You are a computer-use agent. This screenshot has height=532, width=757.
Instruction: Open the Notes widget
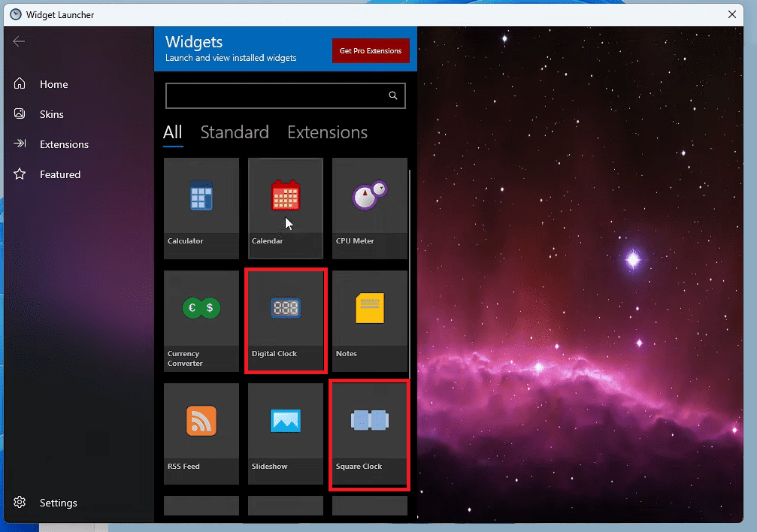[x=369, y=312]
